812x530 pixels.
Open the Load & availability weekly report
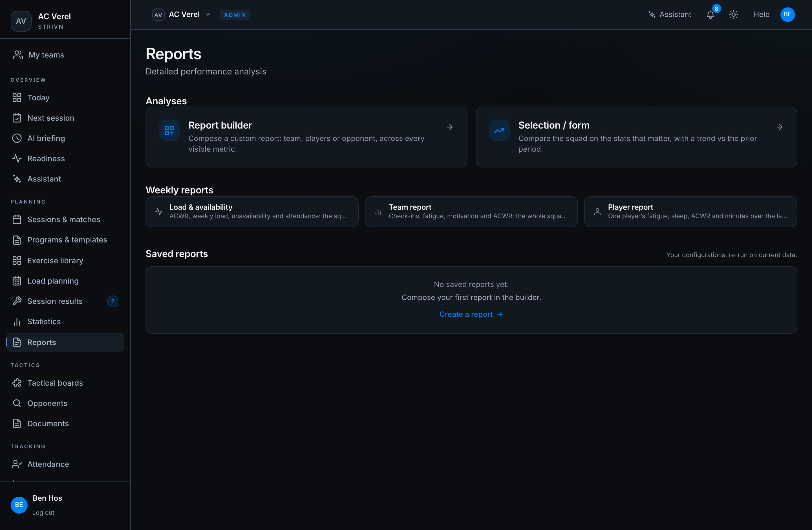[252, 211]
